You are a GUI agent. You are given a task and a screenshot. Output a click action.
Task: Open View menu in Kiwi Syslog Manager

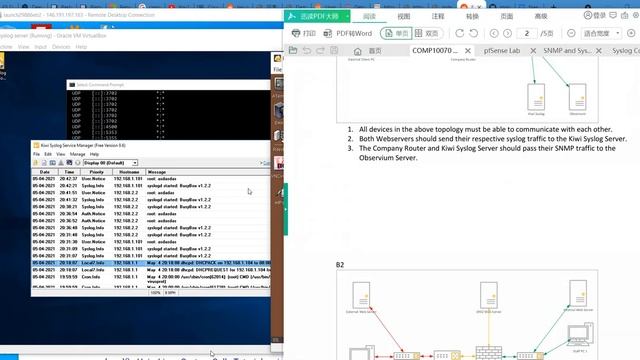click(60, 154)
